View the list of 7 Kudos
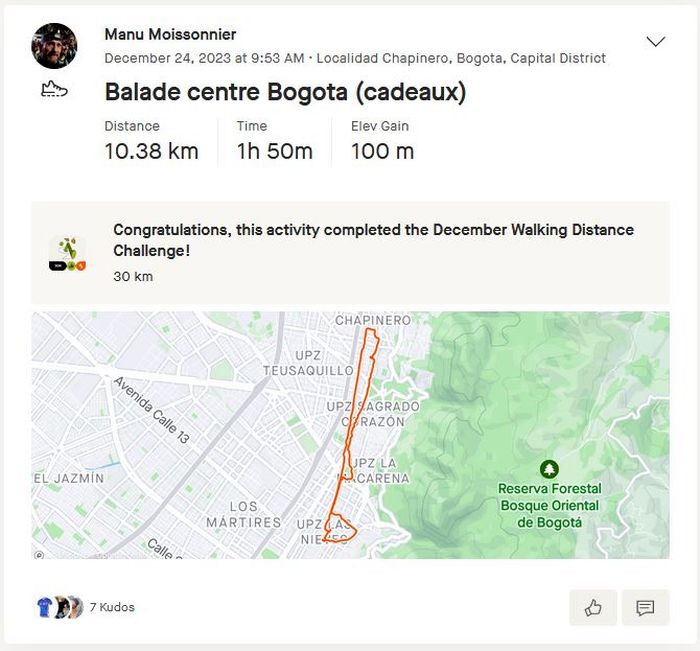Screen dimensions: 700x651 pyautogui.click(x=112, y=607)
